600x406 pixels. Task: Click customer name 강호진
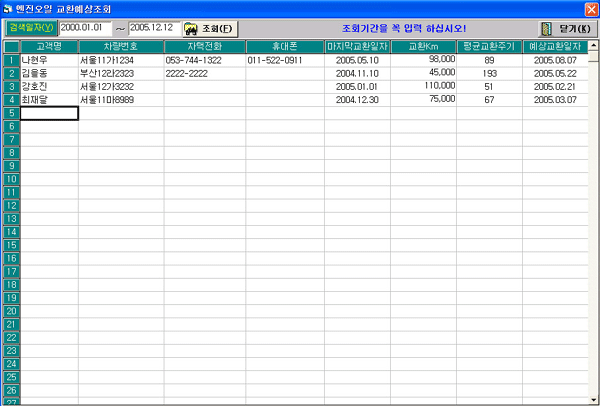[x=35, y=86]
